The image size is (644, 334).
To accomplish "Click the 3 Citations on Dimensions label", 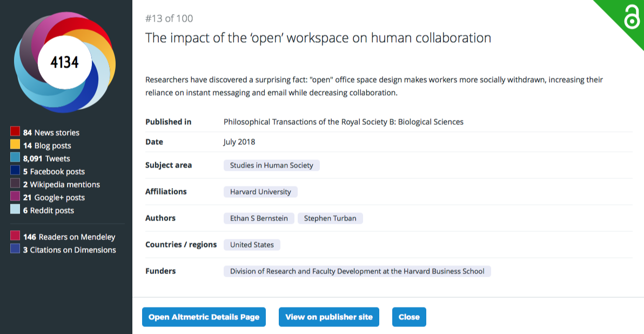I will (x=69, y=250).
